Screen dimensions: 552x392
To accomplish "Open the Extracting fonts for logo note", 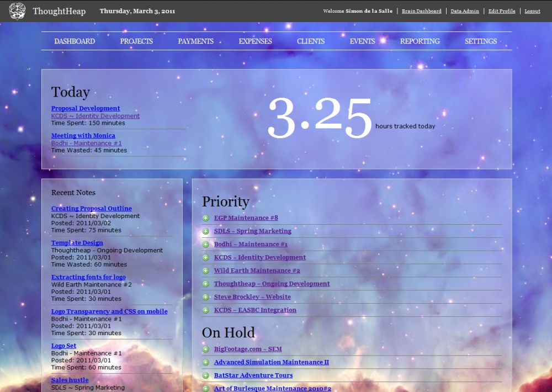I will (88, 277).
